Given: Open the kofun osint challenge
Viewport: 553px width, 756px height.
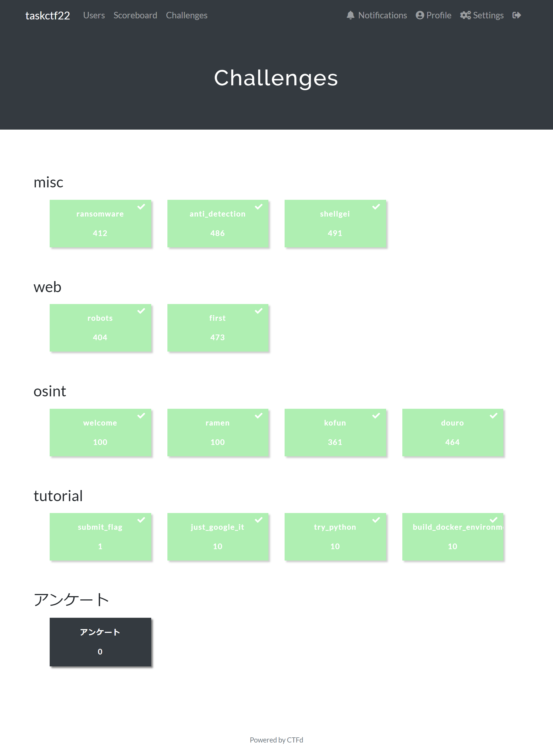Looking at the screenshot, I should point(335,432).
